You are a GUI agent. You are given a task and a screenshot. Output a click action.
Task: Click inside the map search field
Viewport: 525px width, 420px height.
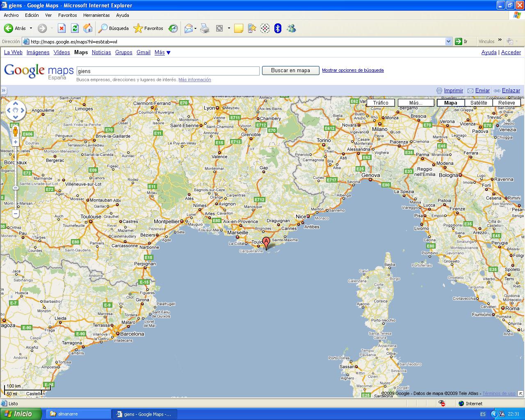point(168,71)
